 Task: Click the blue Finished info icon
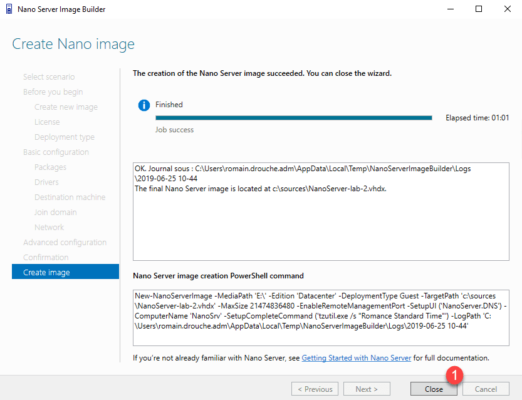tap(144, 105)
